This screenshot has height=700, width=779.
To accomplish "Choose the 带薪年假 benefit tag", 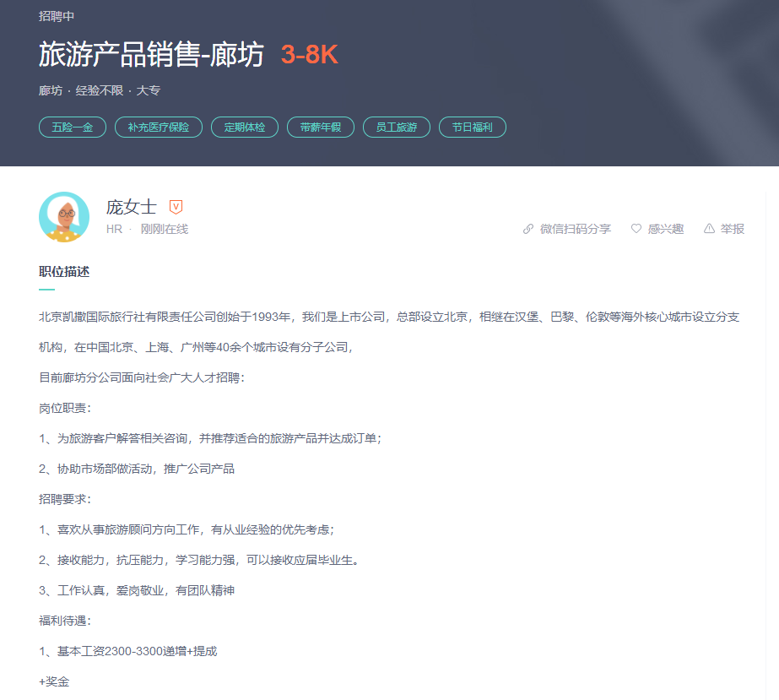I will 320,128.
